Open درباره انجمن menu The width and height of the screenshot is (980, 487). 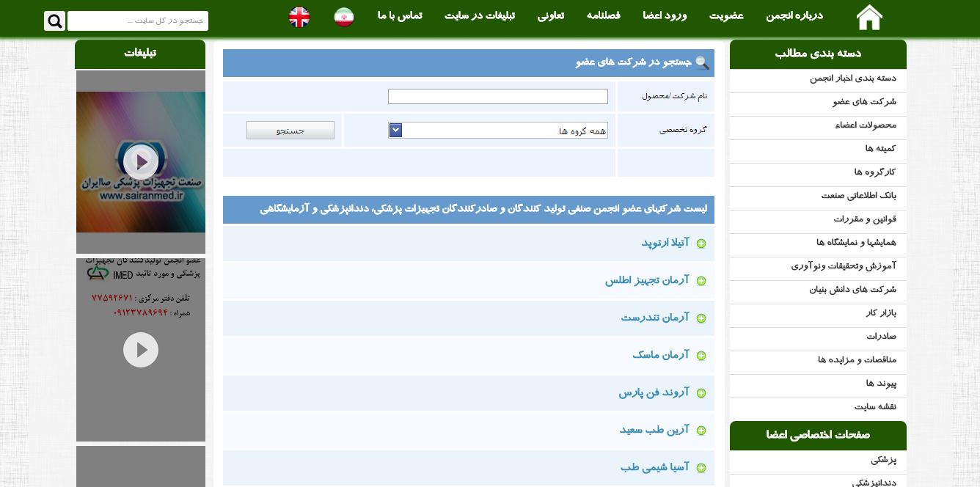(794, 15)
